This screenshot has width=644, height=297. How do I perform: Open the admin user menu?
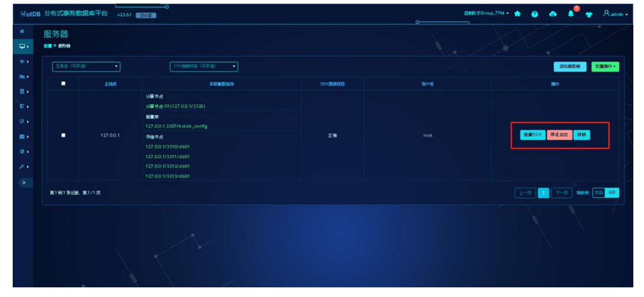pos(616,14)
